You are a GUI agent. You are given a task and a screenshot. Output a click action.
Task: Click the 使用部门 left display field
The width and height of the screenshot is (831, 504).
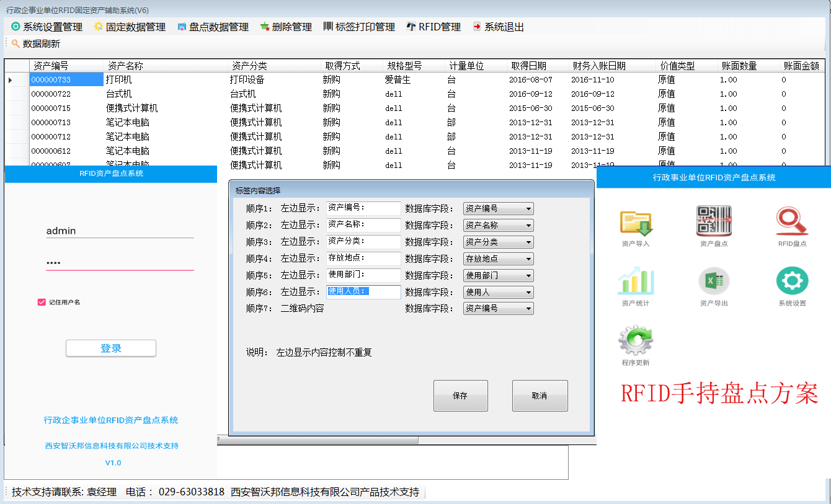pos(363,275)
